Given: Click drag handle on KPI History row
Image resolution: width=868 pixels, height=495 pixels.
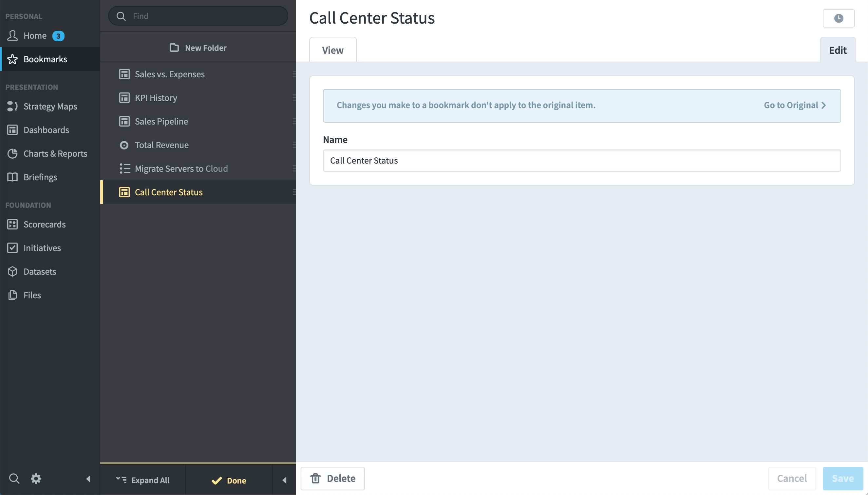Looking at the screenshot, I should pos(294,98).
